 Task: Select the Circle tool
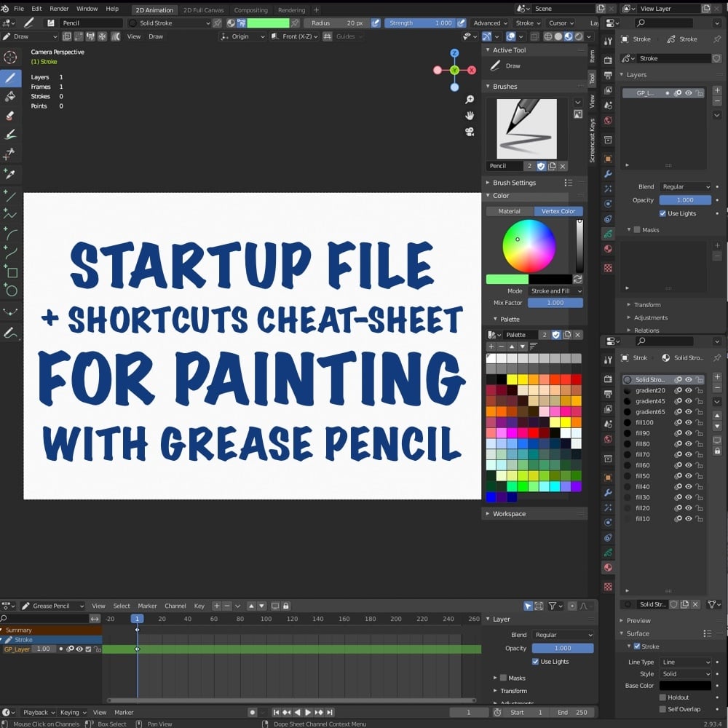[10, 291]
